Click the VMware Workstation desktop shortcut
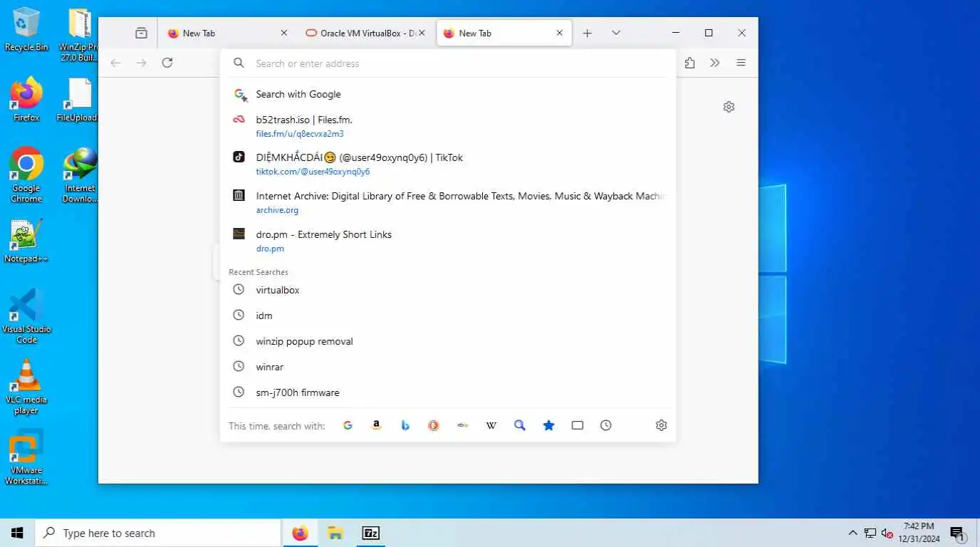This screenshot has height=547, width=980. (x=26, y=457)
